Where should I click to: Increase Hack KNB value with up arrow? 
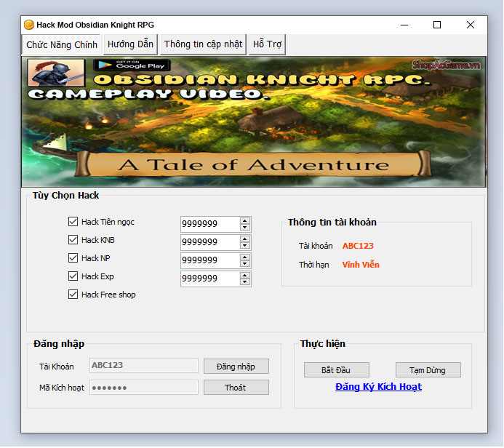[245, 239]
